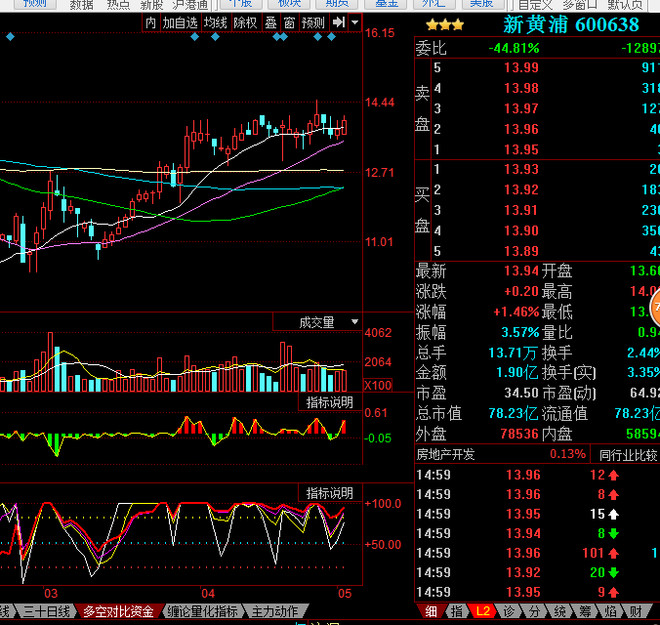Viewport: 660px width, 625px height.
Task: Click the 期货 futures button at top
Action: (x=338, y=4)
